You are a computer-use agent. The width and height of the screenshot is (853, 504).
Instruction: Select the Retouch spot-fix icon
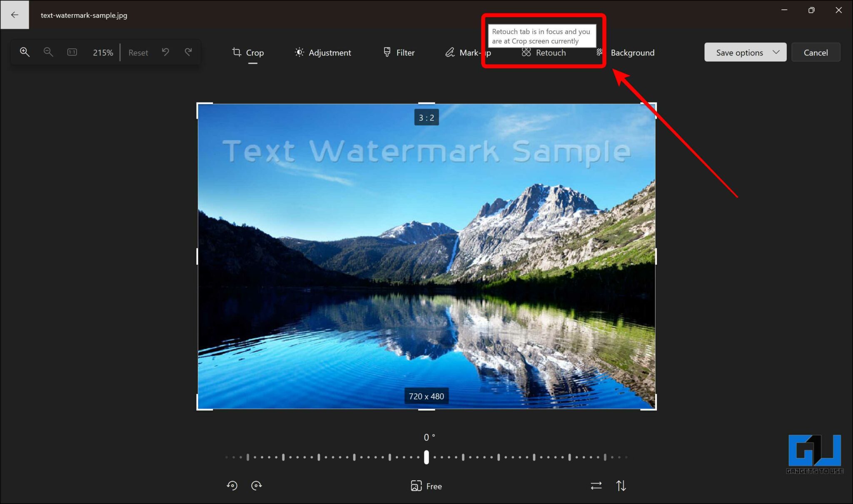(527, 52)
